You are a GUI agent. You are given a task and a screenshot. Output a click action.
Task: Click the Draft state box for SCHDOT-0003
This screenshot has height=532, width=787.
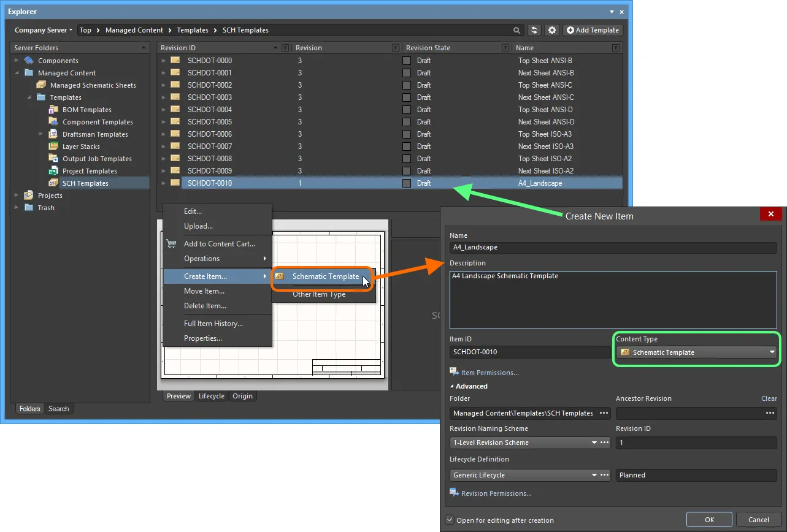(407, 97)
